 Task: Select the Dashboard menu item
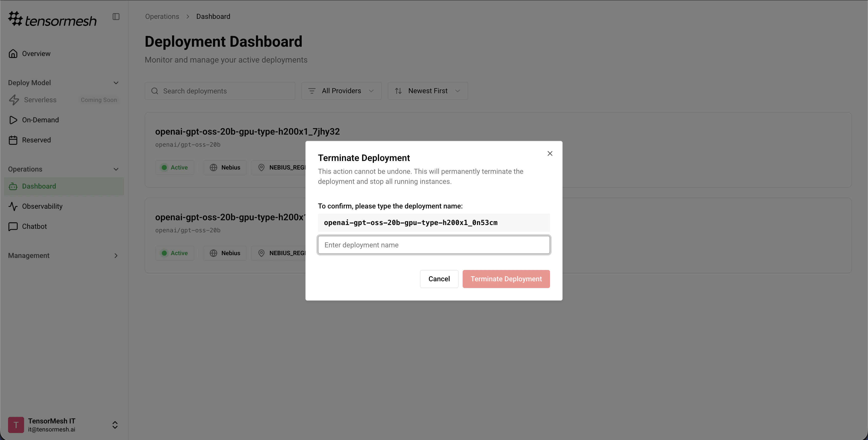39,186
